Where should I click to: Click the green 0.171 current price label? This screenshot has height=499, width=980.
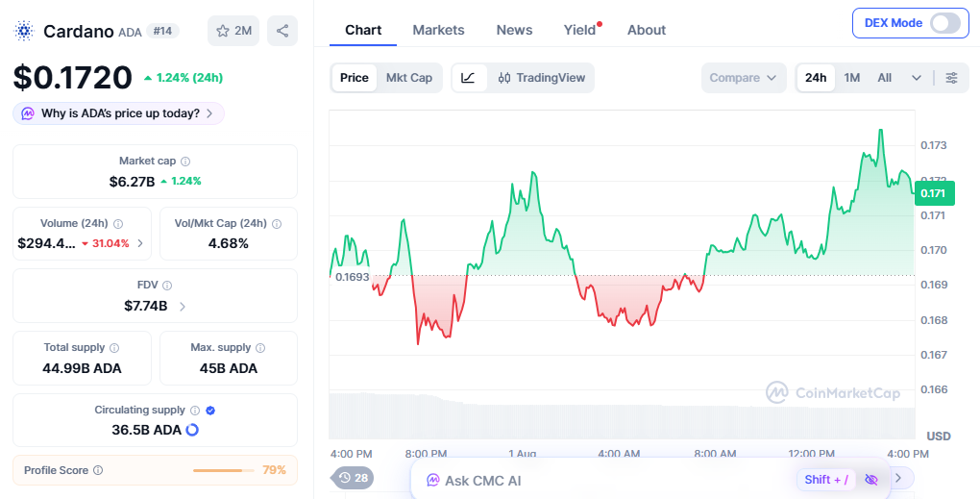coord(934,193)
